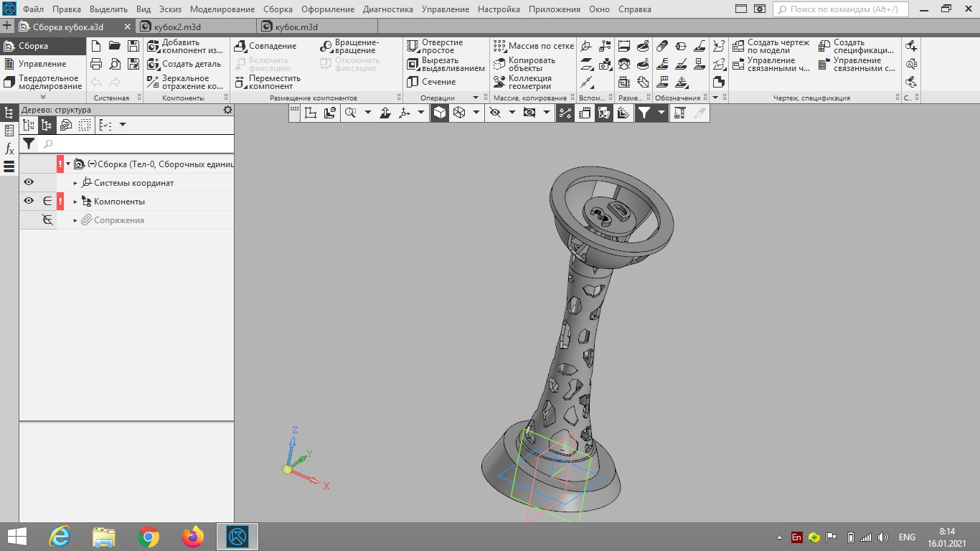Hide the Компоненты group with its eye icon
This screenshot has width=980, height=551.
(28, 201)
